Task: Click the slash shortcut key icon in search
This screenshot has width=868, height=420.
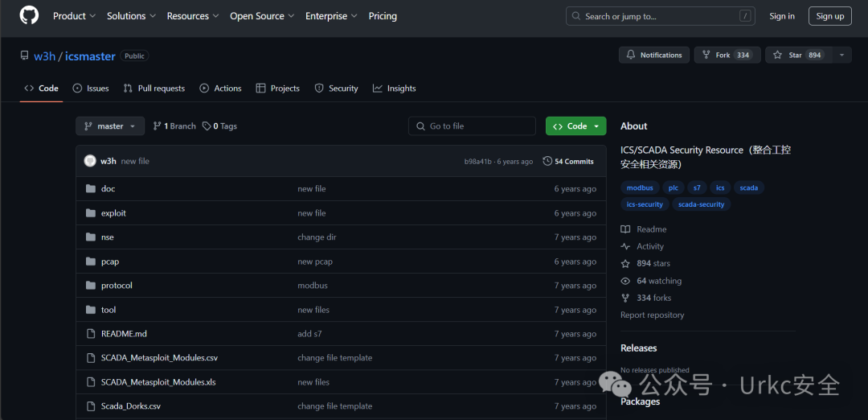Action: pyautogui.click(x=745, y=16)
